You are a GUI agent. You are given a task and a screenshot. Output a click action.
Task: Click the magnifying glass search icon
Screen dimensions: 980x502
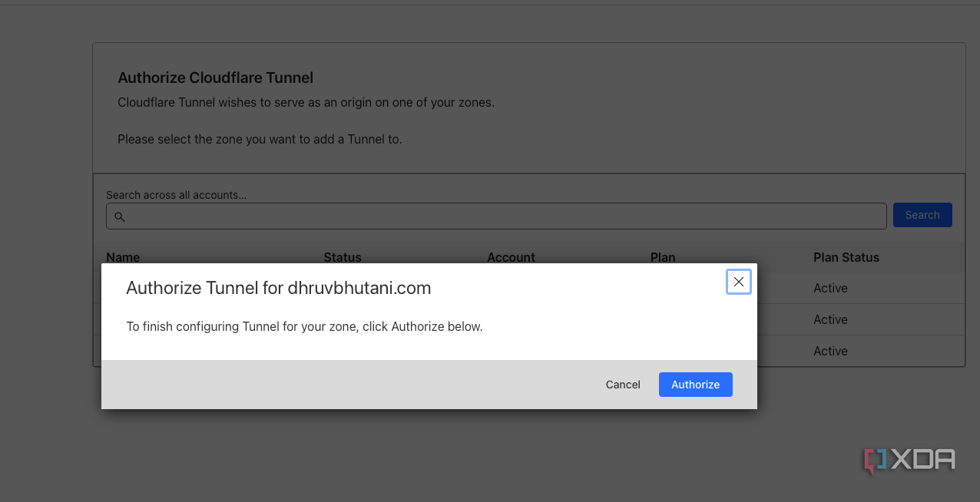tap(120, 217)
